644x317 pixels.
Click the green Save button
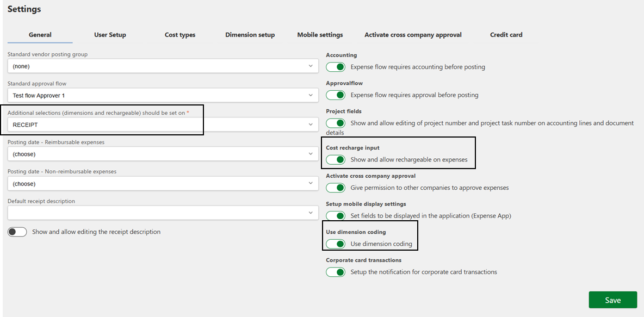coord(613,300)
